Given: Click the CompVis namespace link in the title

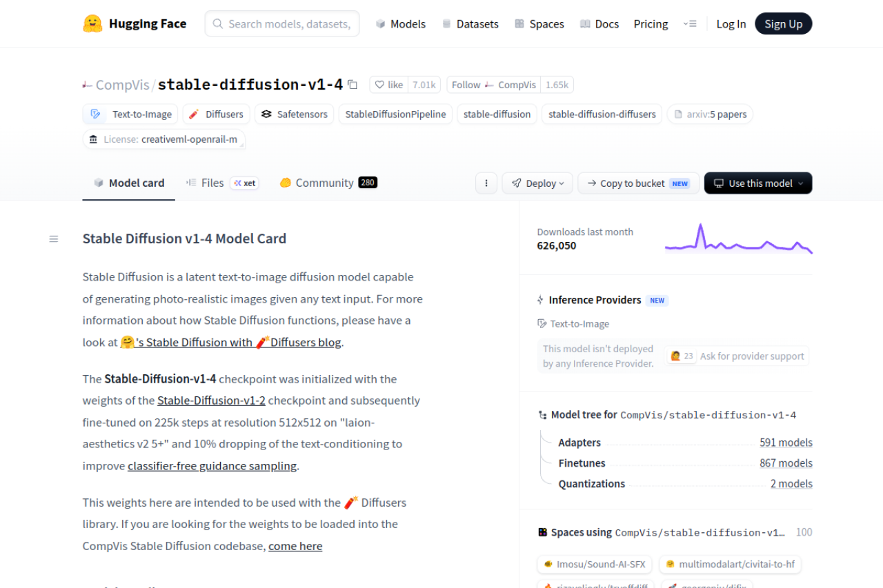Looking at the screenshot, I should 122,85.
